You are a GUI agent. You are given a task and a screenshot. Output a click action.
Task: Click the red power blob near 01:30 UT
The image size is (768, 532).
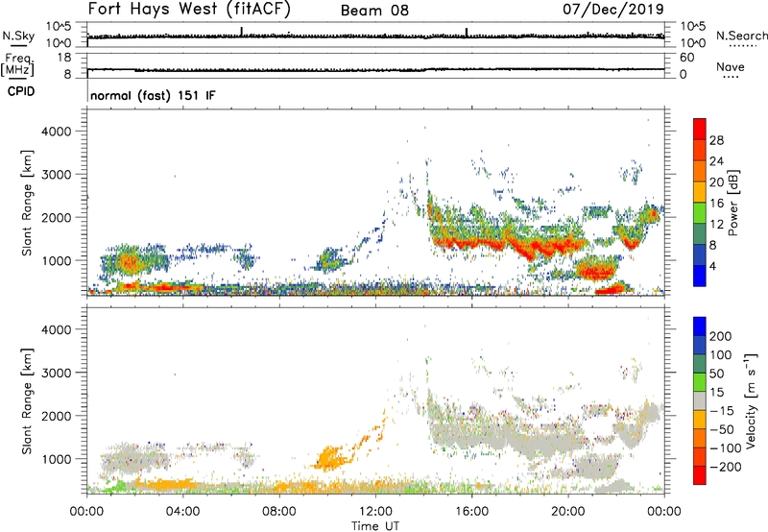[x=129, y=262]
